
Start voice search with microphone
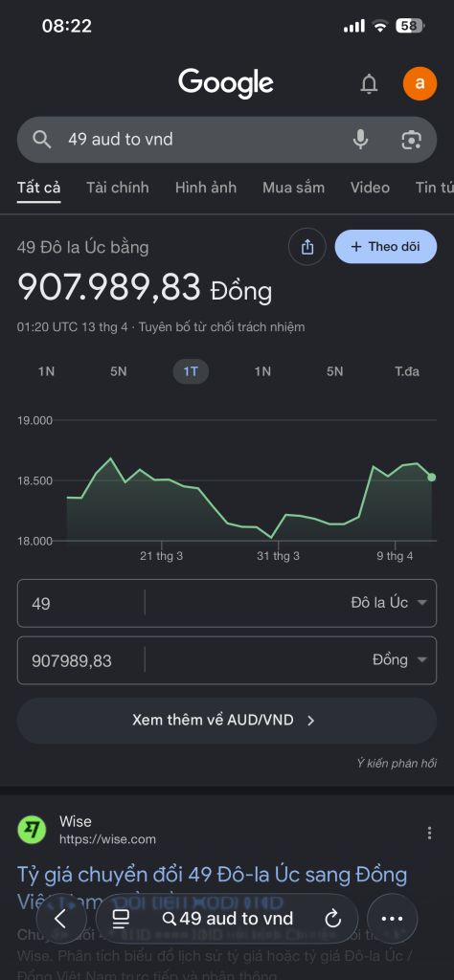click(x=360, y=140)
